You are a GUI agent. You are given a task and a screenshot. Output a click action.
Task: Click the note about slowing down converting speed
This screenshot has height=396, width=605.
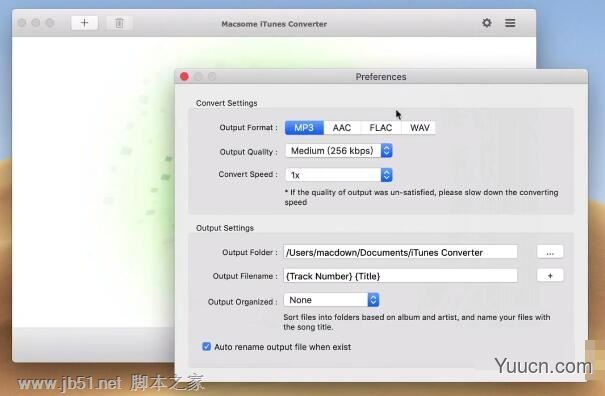tap(421, 197)
